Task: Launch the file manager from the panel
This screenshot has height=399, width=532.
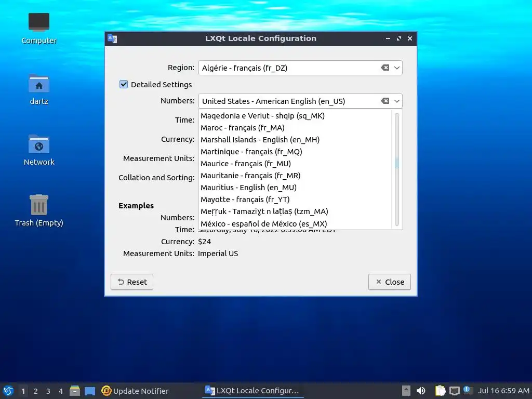Action: [x=75, y=391]
